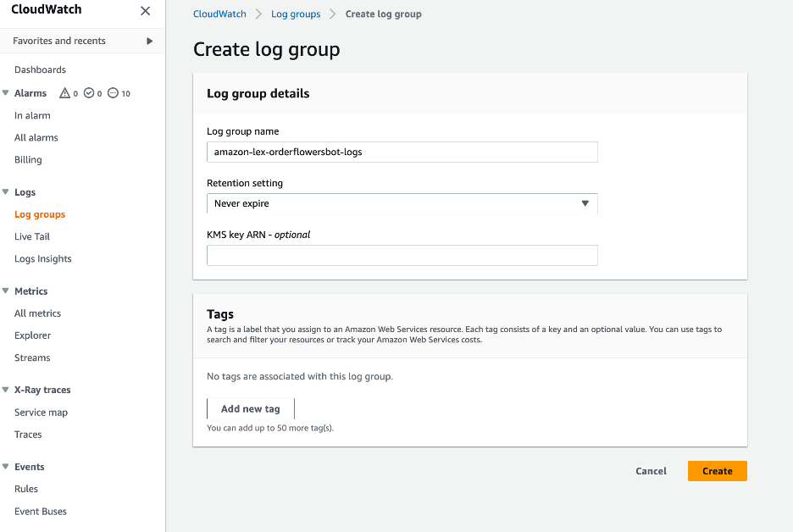
Task: Click the OK alarms checkmark icon
Action: coord(88,93)
